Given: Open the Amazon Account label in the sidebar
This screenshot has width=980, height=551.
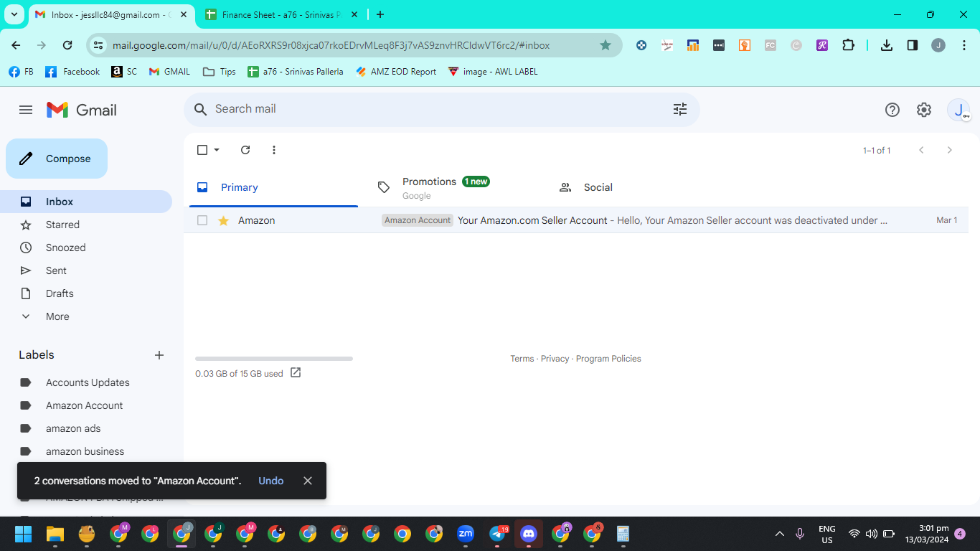Looking at the screenshot, I should coord(86,405).
